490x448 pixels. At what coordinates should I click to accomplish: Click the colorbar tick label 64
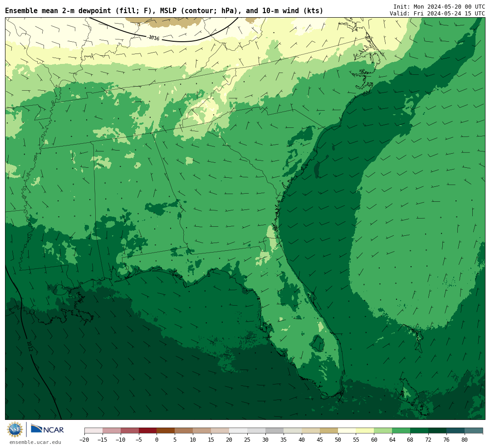coord(392,439)
